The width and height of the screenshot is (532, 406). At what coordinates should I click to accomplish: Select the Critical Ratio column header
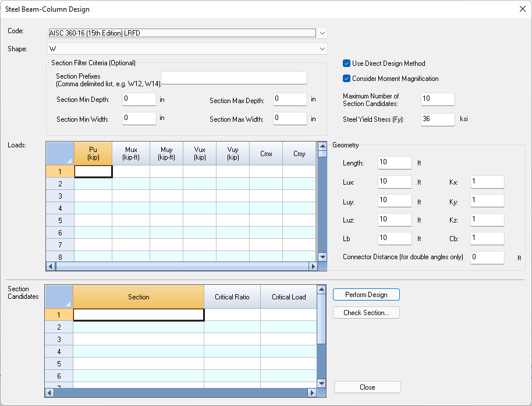click(232, 296)
